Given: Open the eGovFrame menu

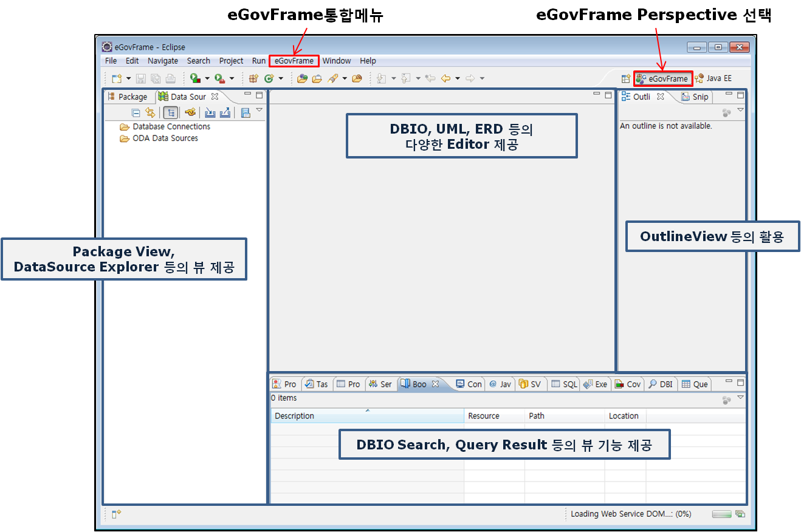Looking at the screenshot, I should click(x=294, y=61).
